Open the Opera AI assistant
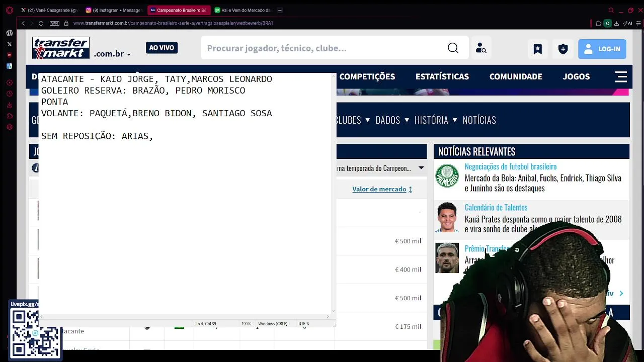Viewport: 644px width, 362px height. point(627,23)
